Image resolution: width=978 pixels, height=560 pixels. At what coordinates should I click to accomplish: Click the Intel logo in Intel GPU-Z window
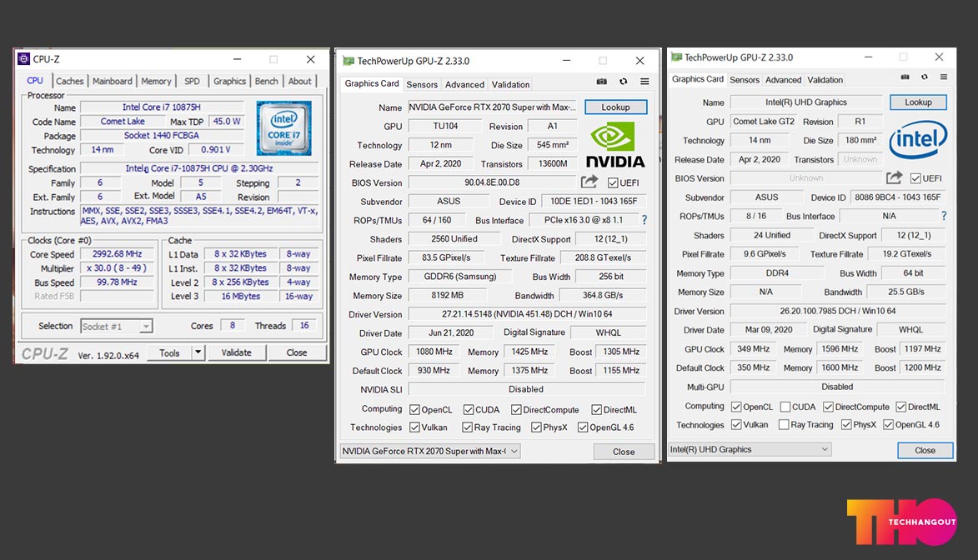tap(917, 140)
